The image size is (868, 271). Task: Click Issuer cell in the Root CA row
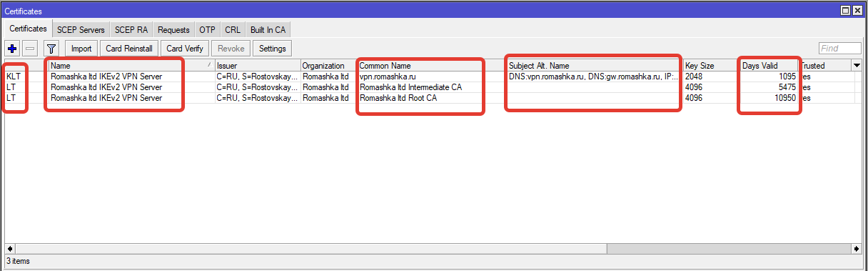(x=258, y=98)
